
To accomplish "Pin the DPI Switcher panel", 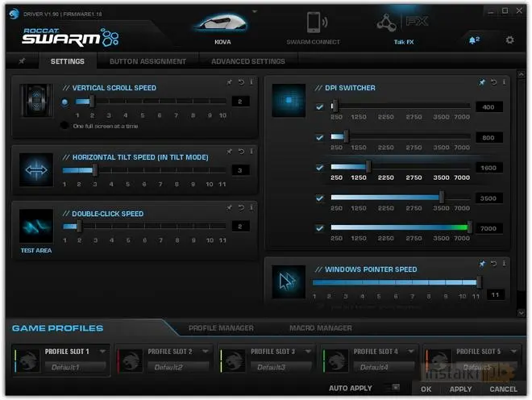I will coord(482,82).
